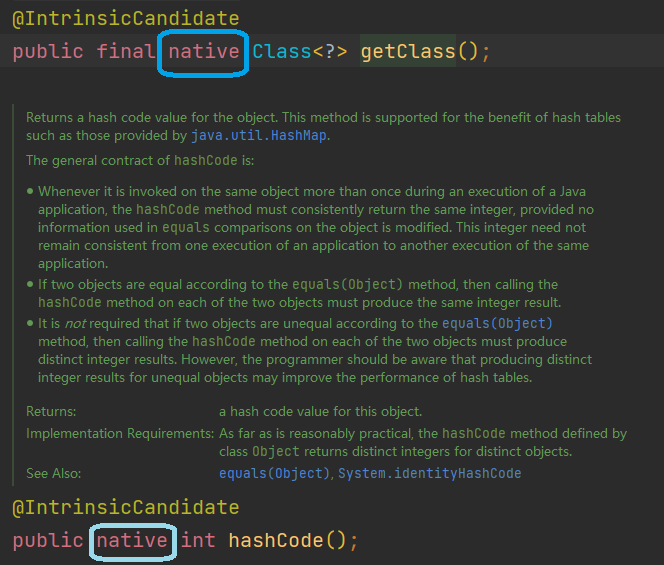The image size is (664, 565).
Task: Click the @IntrinsicCandidate annotation above getClass
Action: click(126, 19)
